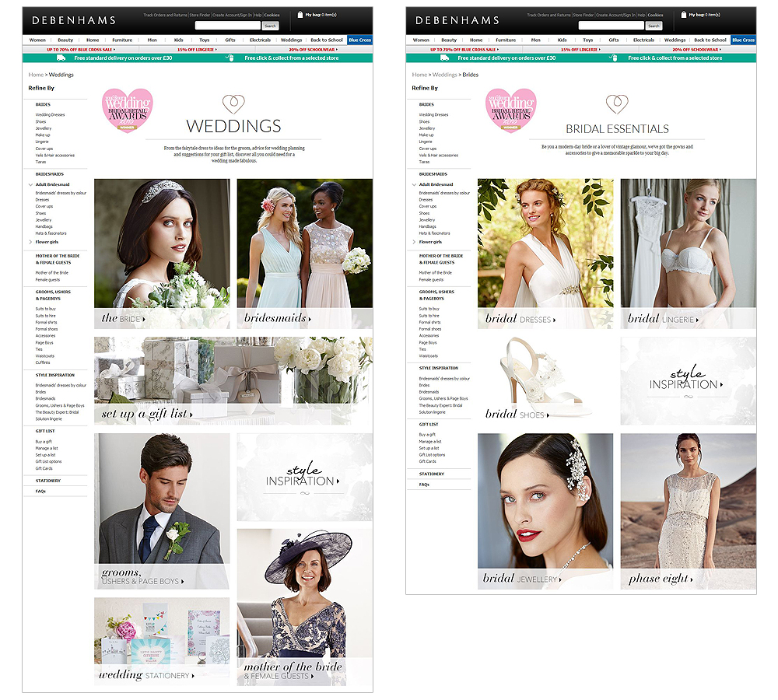
Task: Open the Weddings menu item
Action: pyautogui.click(x=292, y=40)
